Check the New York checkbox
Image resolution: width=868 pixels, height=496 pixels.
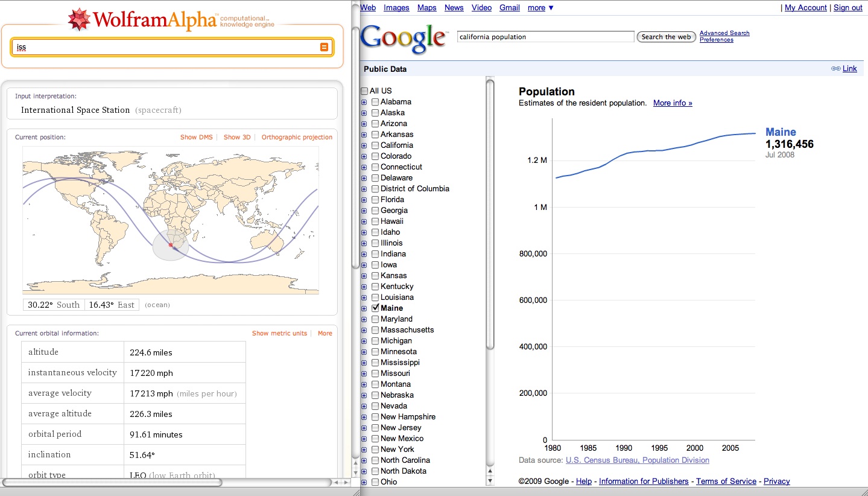375,450
